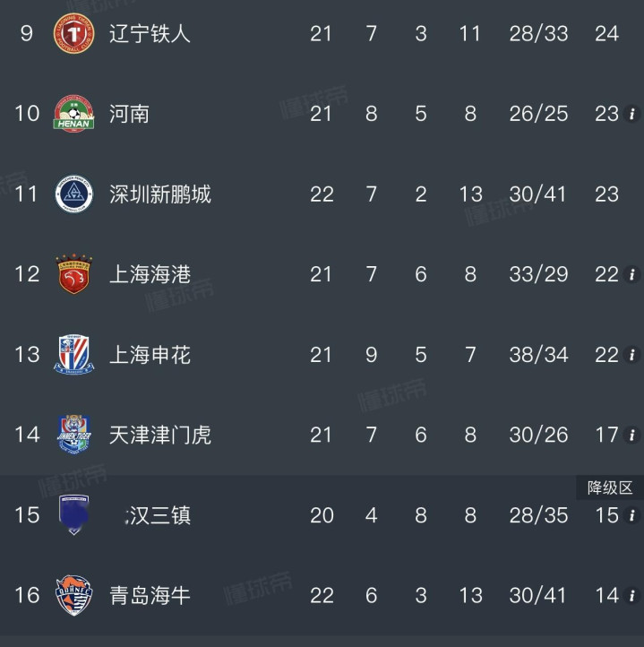Open team page for 深圳新鹏城

point(160,194)
